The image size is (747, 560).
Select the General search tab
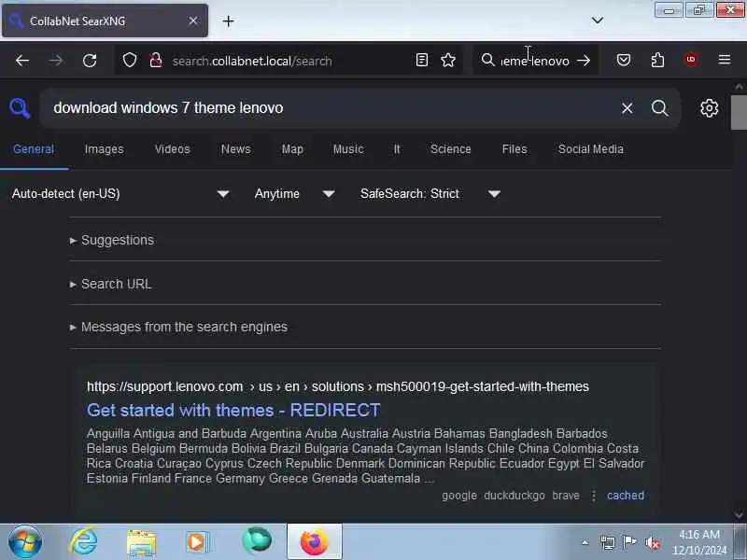pos(34,149)
